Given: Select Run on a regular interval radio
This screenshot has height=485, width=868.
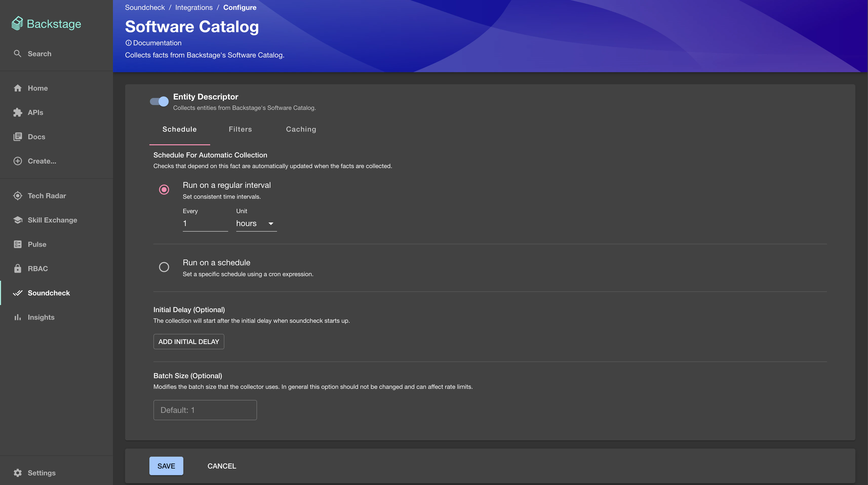Looking at the screenshot, I should [x=164, y=190].
